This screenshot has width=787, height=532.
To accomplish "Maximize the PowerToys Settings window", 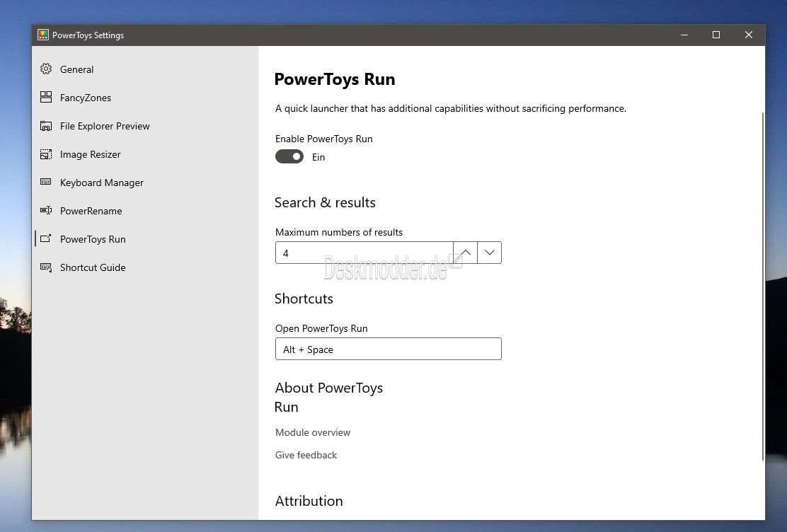I will [716, 35].
